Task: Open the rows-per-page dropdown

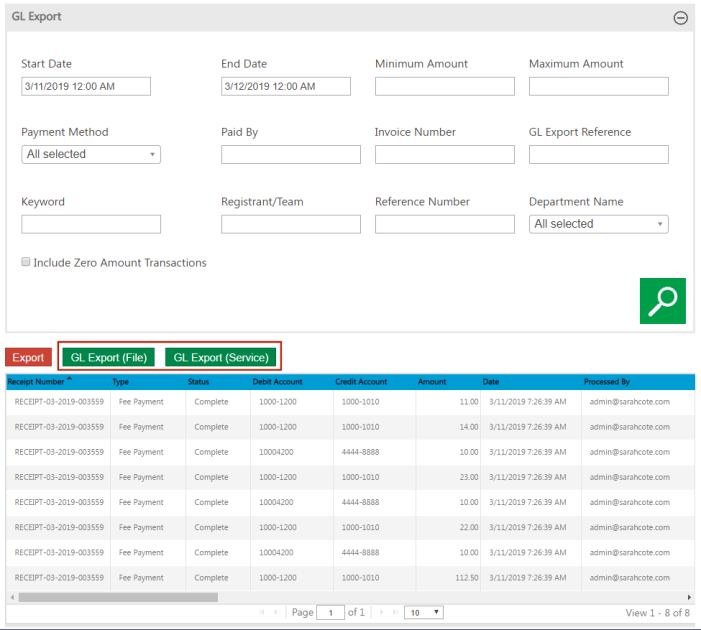Action: [x=424, y=612]
